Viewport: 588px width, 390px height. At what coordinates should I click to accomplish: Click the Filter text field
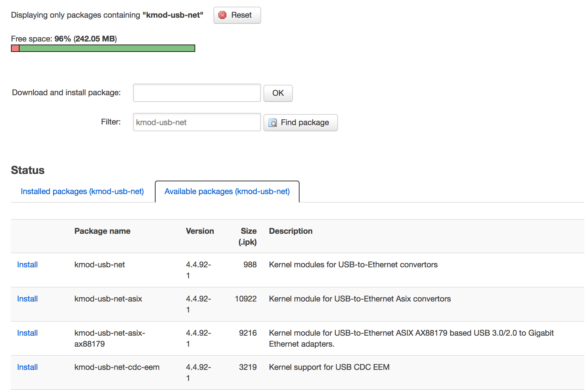pos(197,122)
